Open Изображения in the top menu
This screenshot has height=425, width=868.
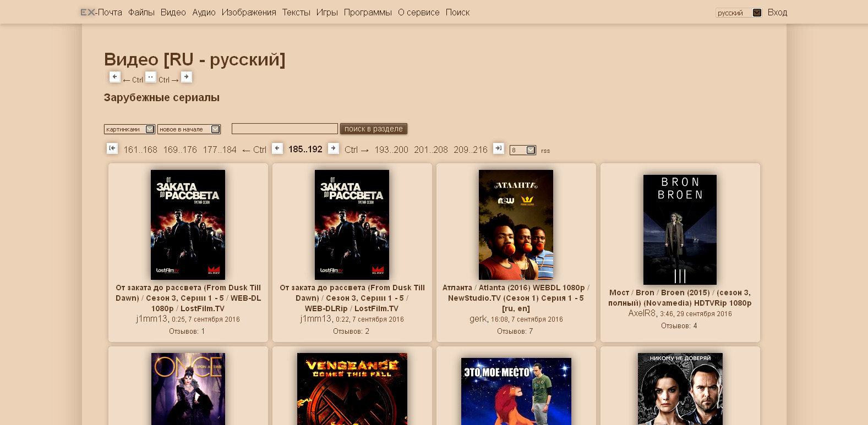click(249, 12)
